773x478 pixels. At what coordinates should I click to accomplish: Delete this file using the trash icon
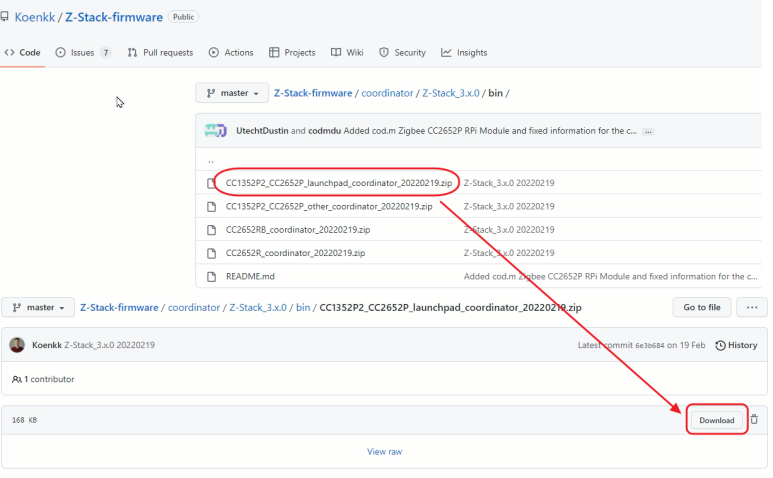pyautogui.click(x=754, y=420)
